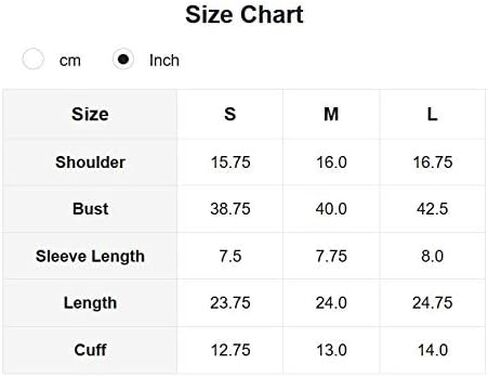Screen dimensions: 488x377
Task: Click the Bust row label
Action: point(90,209)
